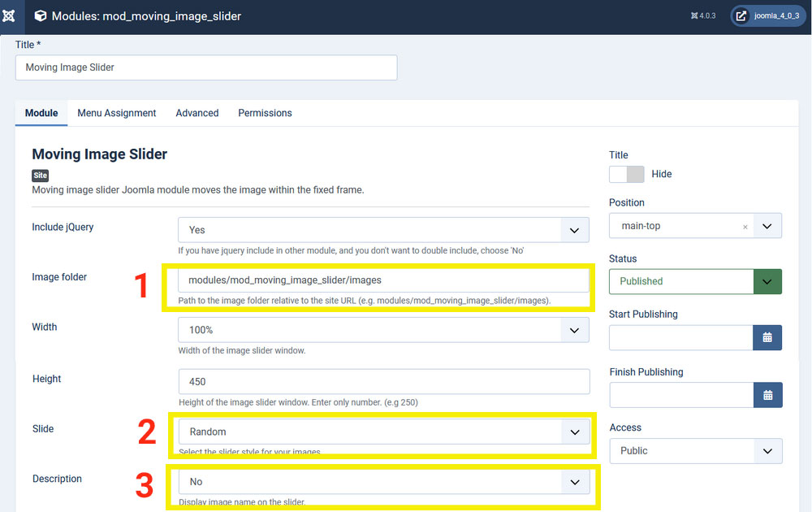Switch to the Menu Assignment tab

click(x=117, y=113)
